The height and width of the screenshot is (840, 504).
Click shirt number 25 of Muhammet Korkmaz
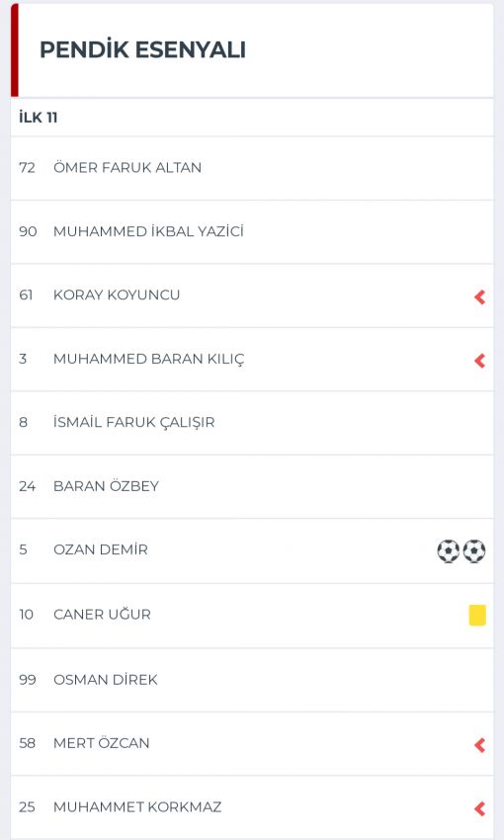coord(27,806)
